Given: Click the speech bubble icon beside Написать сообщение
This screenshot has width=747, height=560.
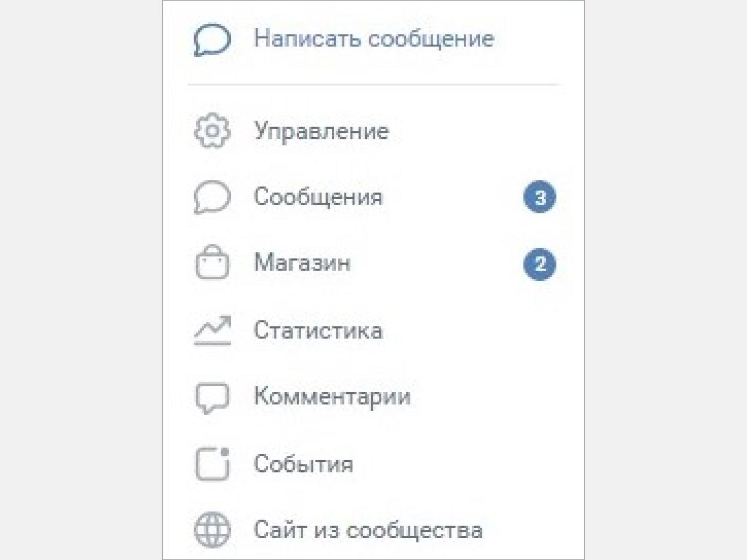Looking at the screenshot, I should tap(212, 40).
